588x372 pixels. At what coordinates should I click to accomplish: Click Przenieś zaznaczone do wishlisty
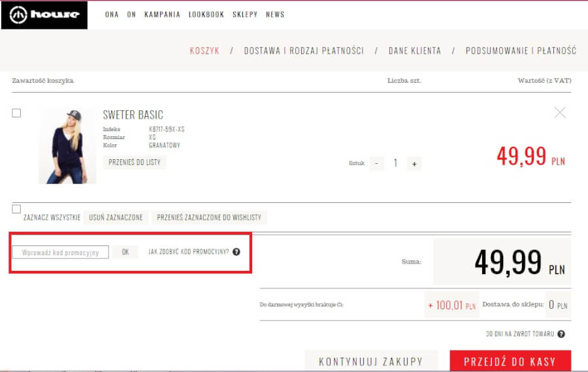(210, 217)
